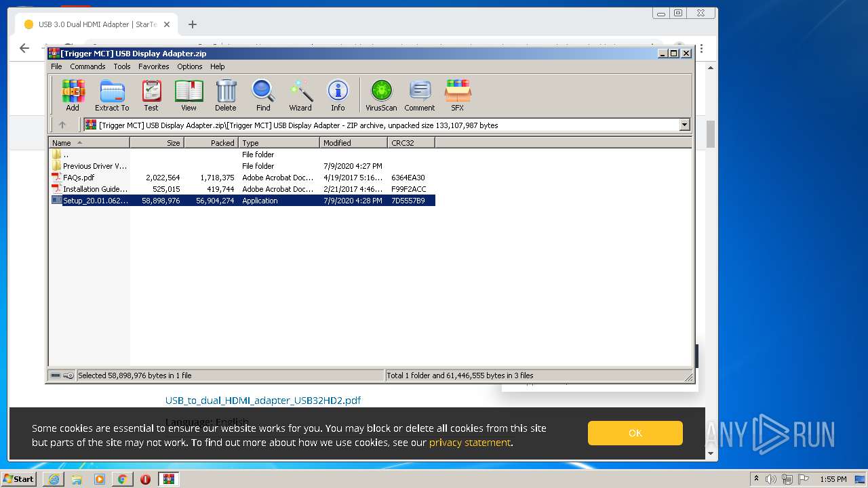Image resolution: width=868 pixels, height=488 pixels.
Task: Open the file explorer taskbar icon
Action: [77, 479]
